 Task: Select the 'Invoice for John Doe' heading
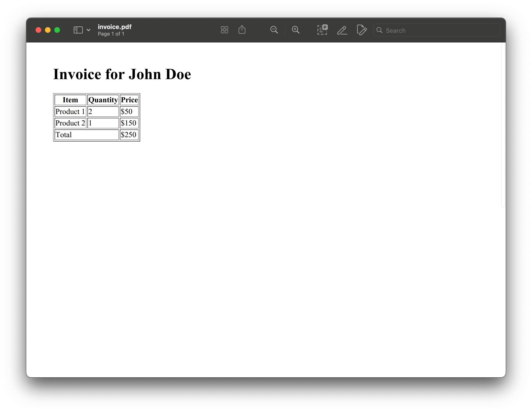pos(122,74)
